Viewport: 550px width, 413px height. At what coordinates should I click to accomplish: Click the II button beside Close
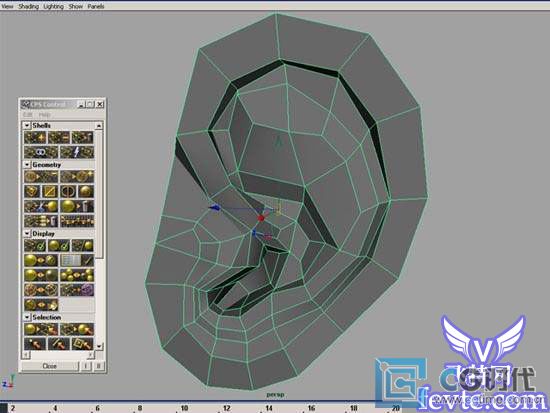click(99, 366)
